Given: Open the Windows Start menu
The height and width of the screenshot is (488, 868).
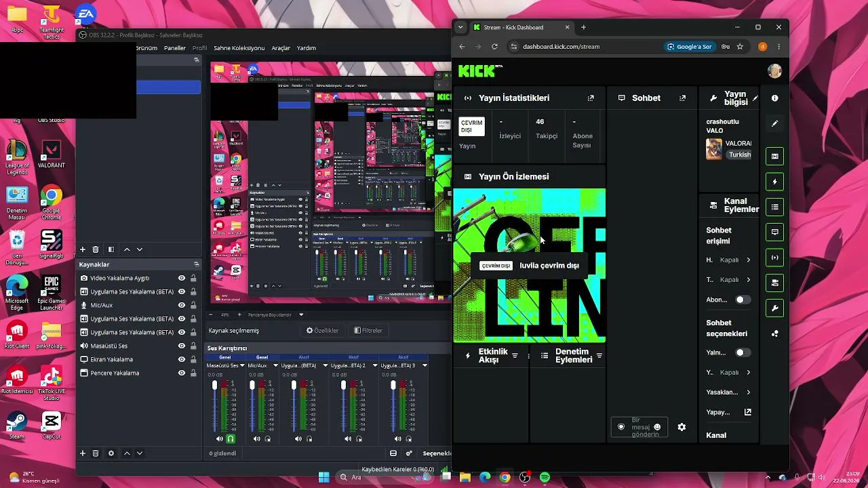Looking at the screenshot, I should pyautogui.click(x=323, y=477).
